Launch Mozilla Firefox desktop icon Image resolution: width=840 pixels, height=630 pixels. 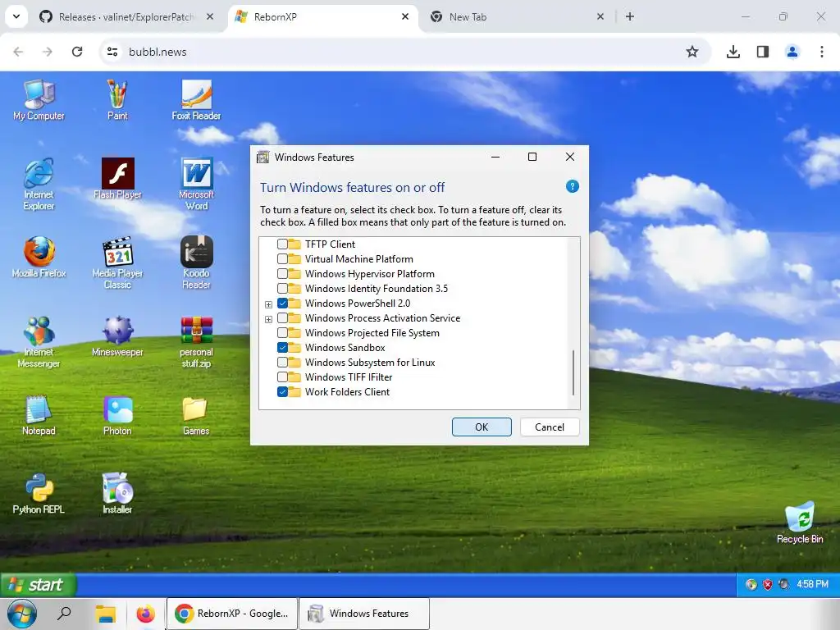39,258
